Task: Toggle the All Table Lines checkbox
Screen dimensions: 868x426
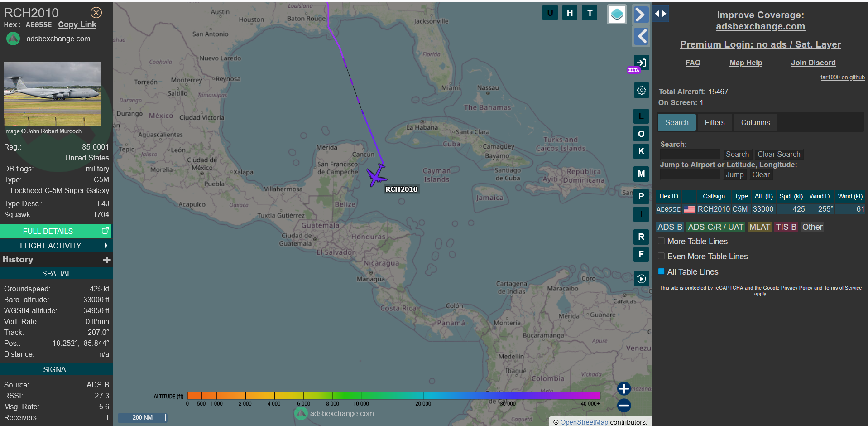Action: [x=661, y=271]
